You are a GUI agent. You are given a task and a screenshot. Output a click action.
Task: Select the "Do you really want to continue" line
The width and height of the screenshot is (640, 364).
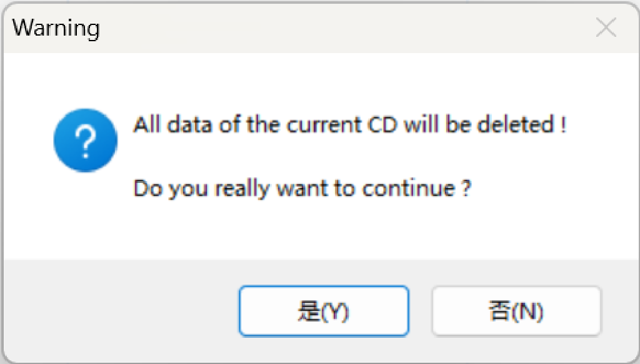[302, 188]
